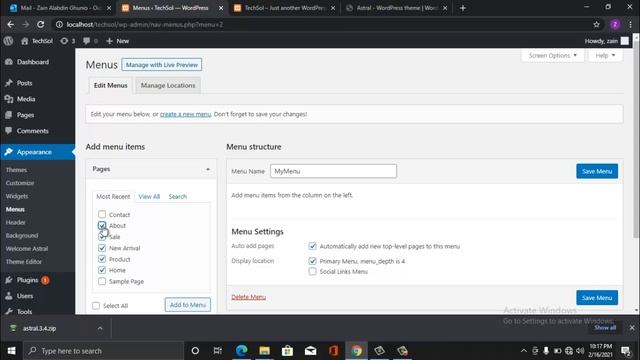Open Chrome three-dot menu
Screen dimensions: 640x360
coord(630,24)
